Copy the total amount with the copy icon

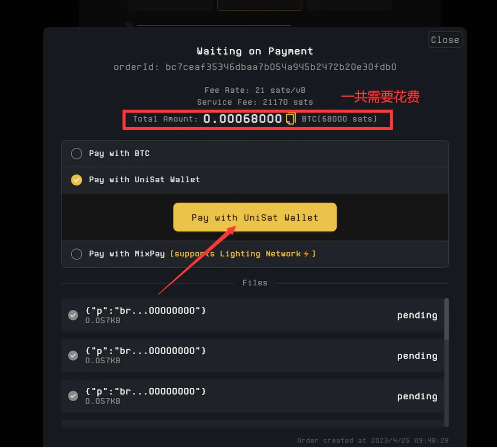click(x=290, y=119)
